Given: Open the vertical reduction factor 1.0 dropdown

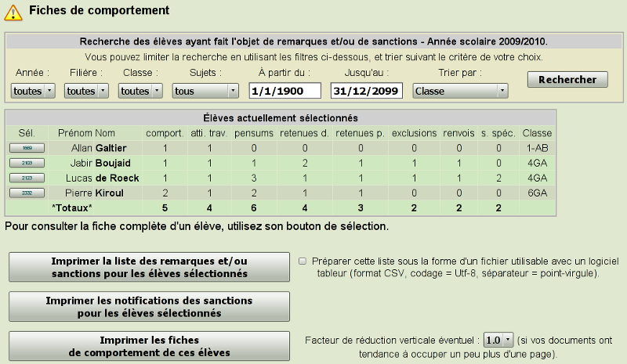Looking at the screenshot, I should coord(498,340).
